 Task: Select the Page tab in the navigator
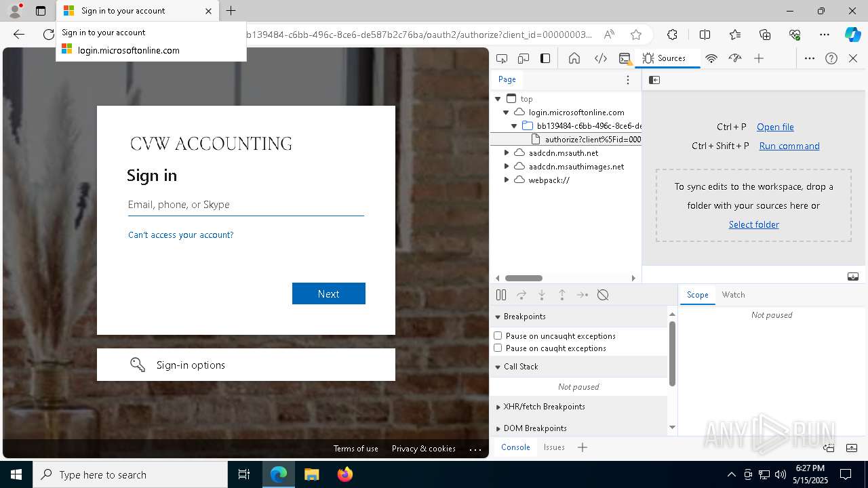(x=507, y=79)
